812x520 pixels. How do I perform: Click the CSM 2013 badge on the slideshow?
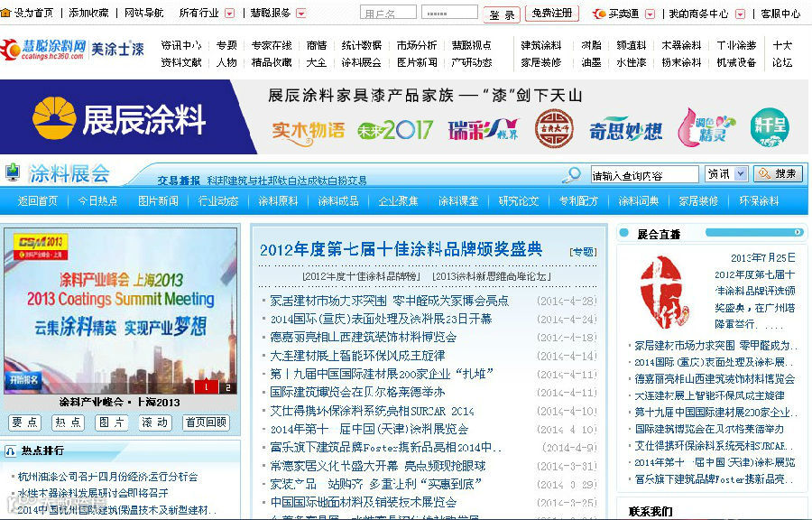click(41, 246)
